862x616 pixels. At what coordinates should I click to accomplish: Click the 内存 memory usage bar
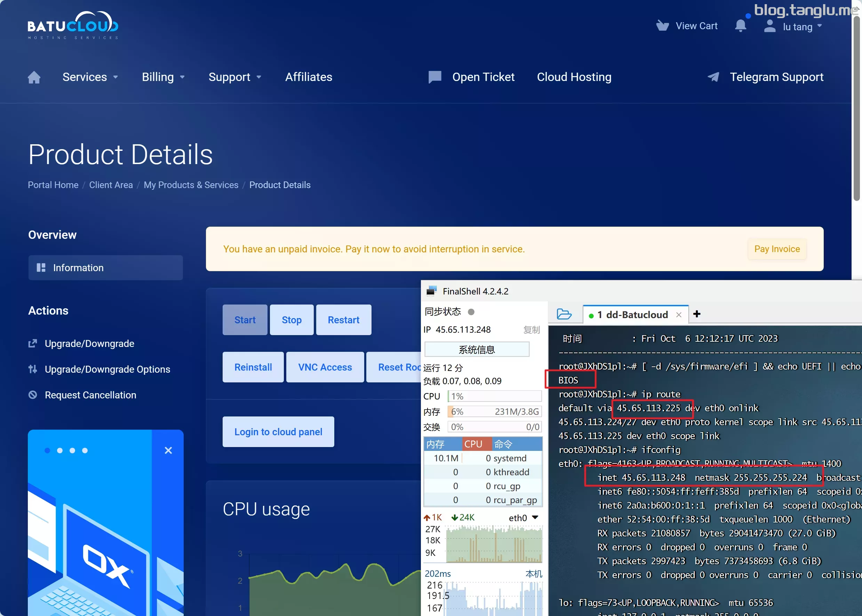coord(494,412)
